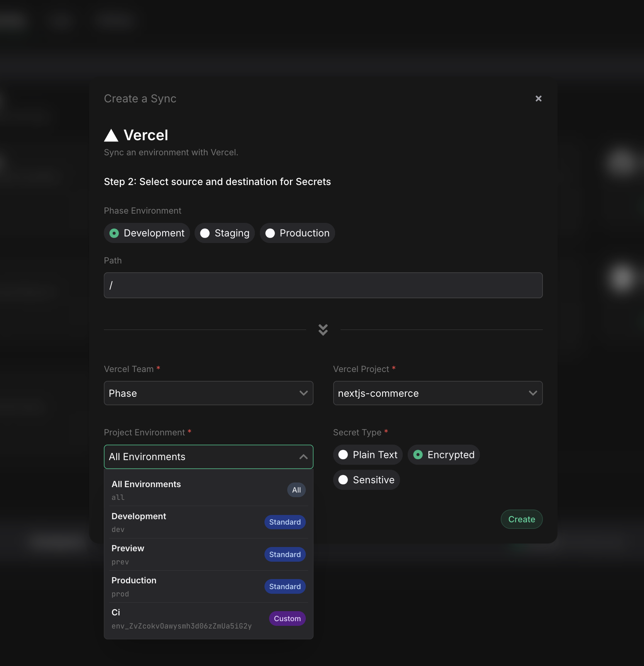Click the 'Vercel Team' label
Screen dimensions: 644x666
coord(129,369)
